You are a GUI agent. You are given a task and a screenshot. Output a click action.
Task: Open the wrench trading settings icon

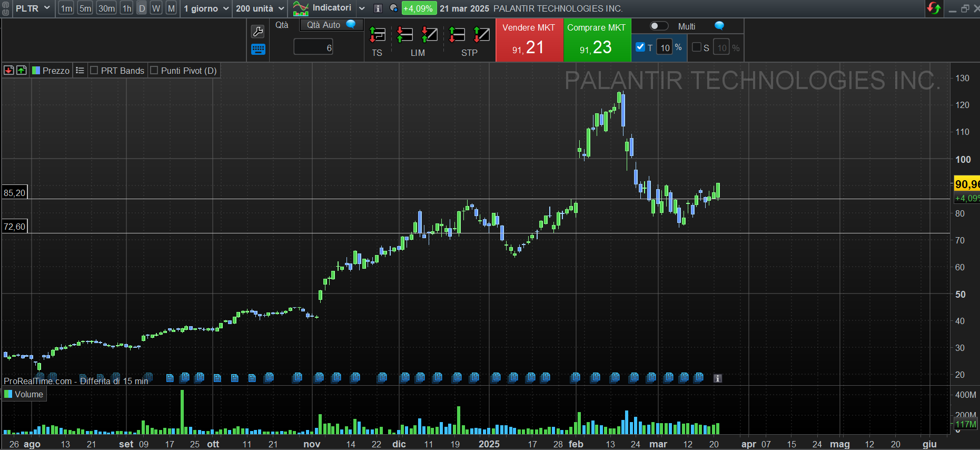[258, 31]
